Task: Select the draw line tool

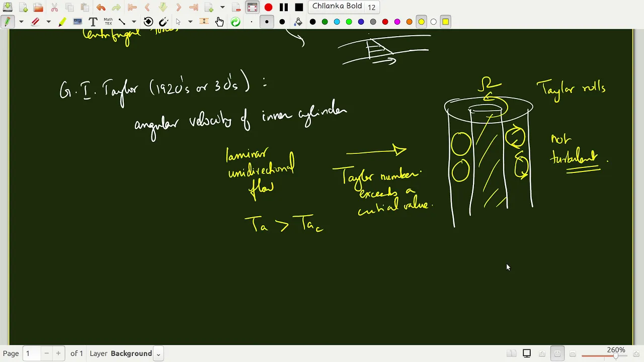Action: 122,22
